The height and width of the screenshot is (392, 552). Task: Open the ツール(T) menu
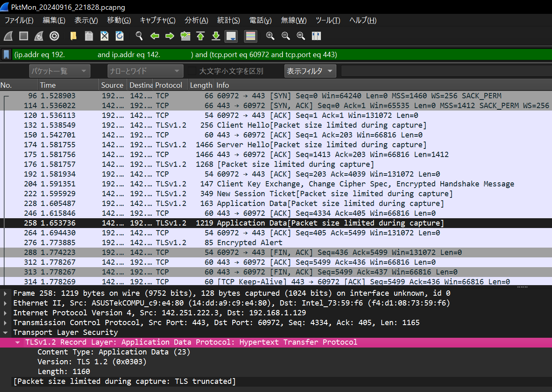[328, 20]
